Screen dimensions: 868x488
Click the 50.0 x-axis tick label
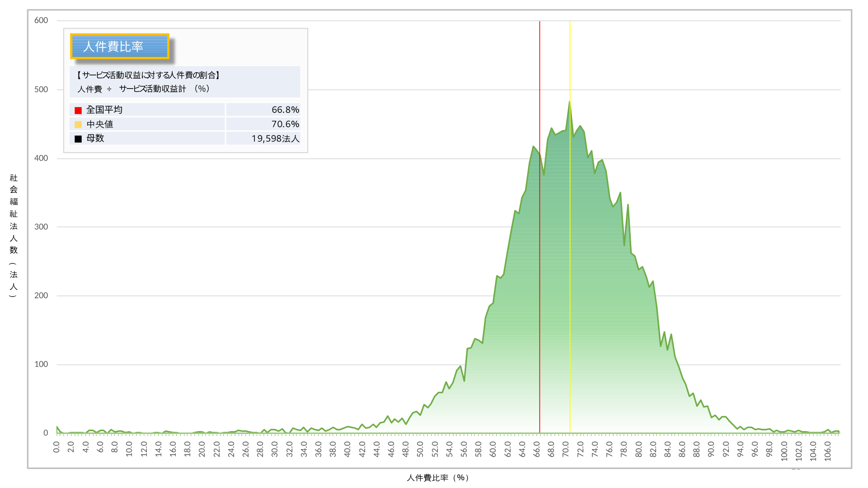coord(420,449)
